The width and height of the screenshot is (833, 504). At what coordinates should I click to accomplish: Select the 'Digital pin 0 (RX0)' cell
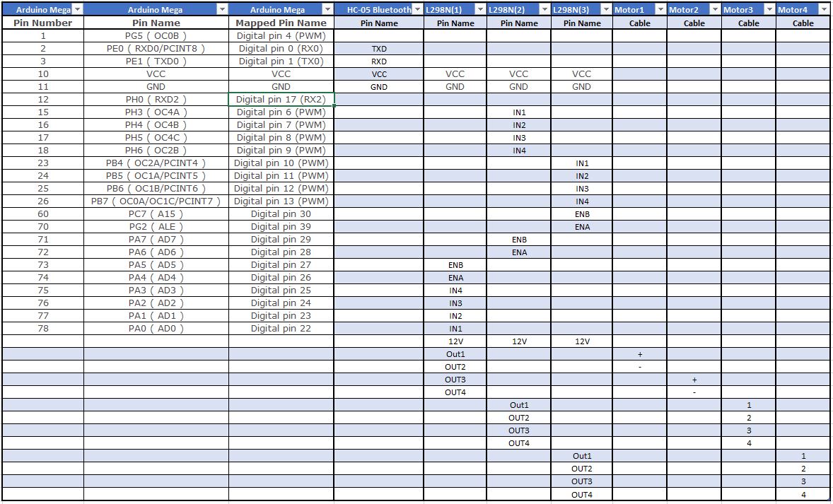pyautogui.click(x=281, y=48)
